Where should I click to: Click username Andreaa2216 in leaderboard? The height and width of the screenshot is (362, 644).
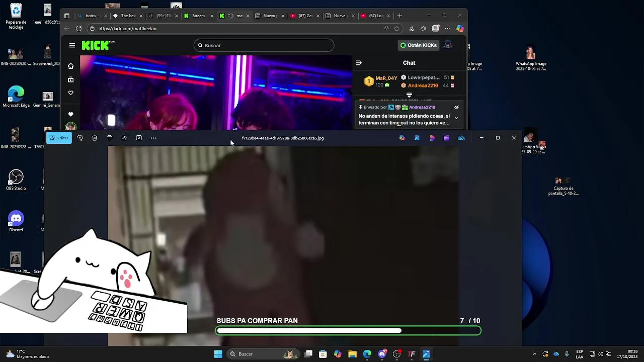tap(423, 85)
